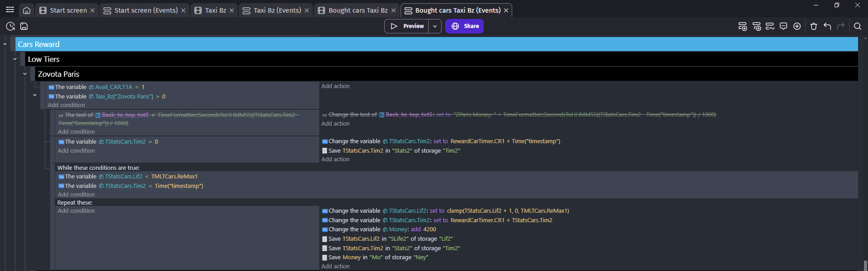
Task: Click Add condition under the While conditions
Action: point(76,195)
